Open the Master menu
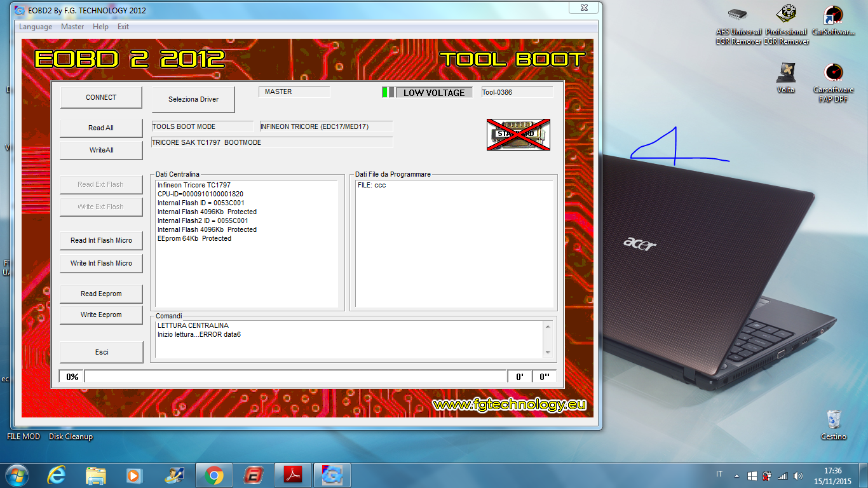868x488 pixels. pyautogui.click(x=72, y=27)
